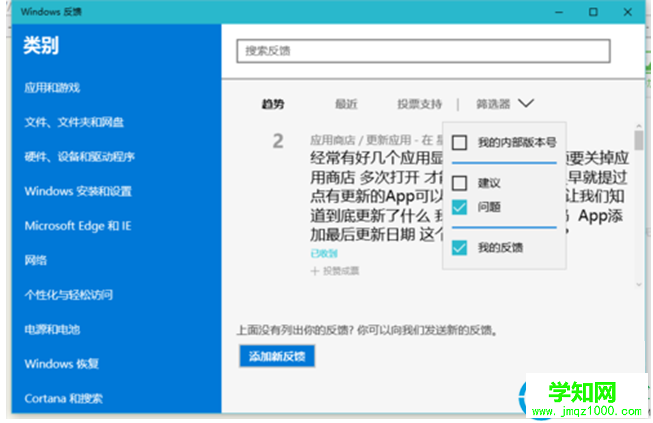Click the feedback list scrollbar thumb
Image resolution: width=653 pixels, height=423 pixels.
(639, 140)
